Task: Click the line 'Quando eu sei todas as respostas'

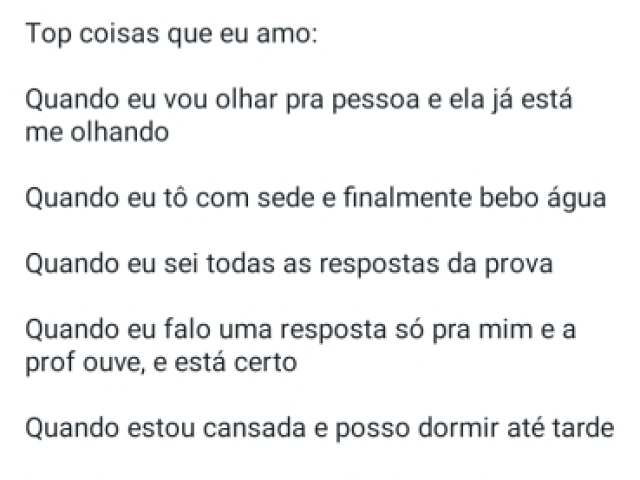Action: (x=289, y=264)
